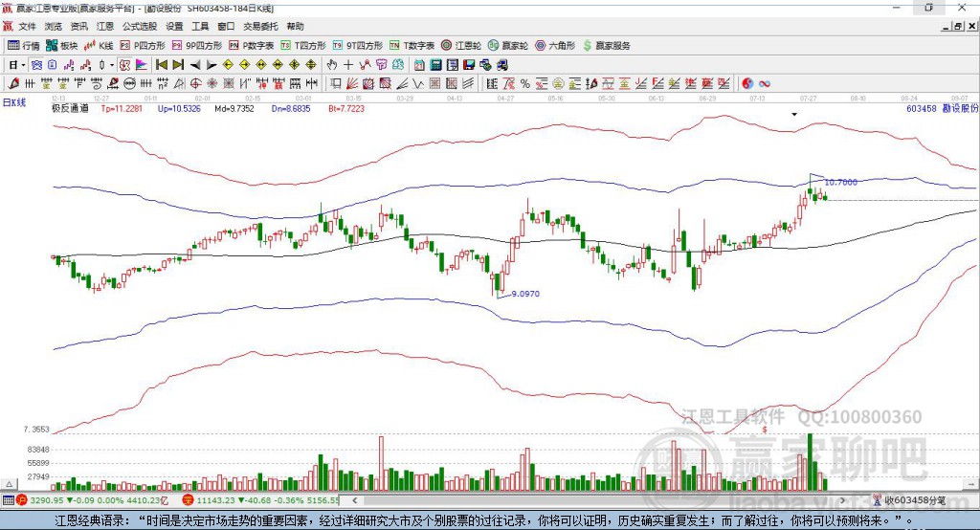
Task: Open the 公式选股 menu
Action: (140, 26)
